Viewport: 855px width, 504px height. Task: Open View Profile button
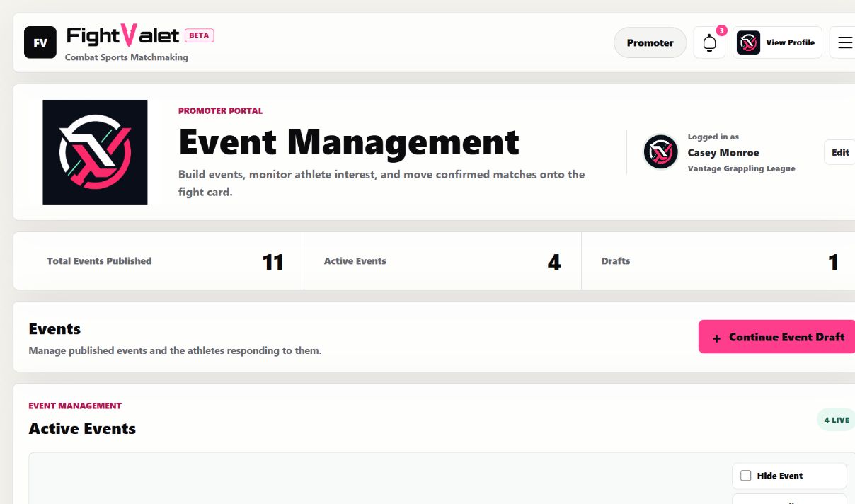pyautogui.click(x=777, y=42)
